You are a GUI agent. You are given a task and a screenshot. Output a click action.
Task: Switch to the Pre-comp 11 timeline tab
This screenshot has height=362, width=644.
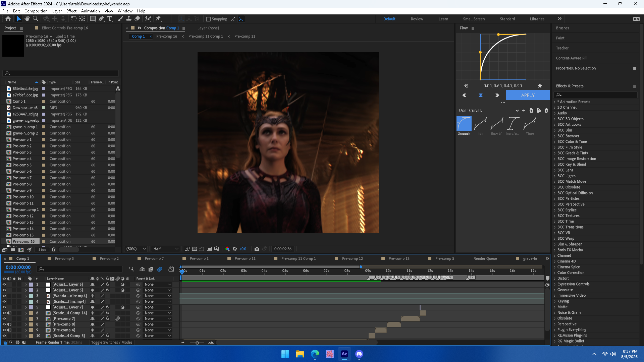click(x=245, y=258)
